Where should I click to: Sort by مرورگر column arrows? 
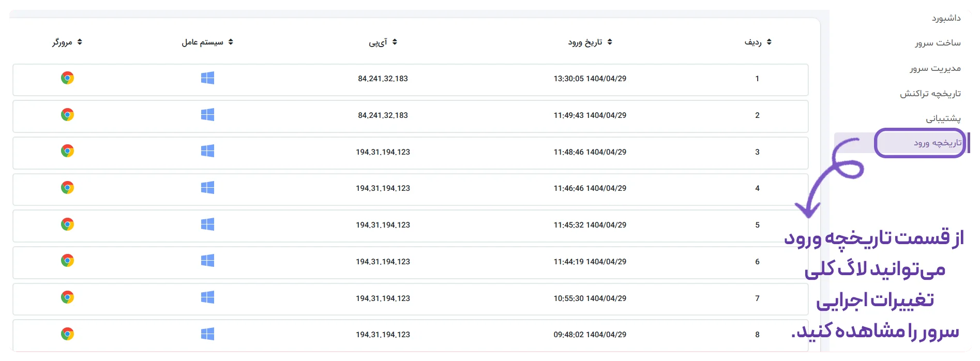pos(80,42)
